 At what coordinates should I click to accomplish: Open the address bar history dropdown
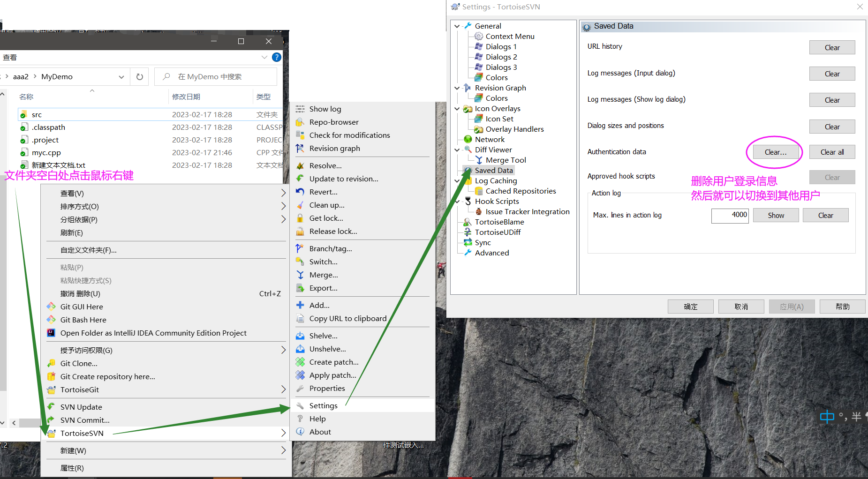tap(121, 77)
